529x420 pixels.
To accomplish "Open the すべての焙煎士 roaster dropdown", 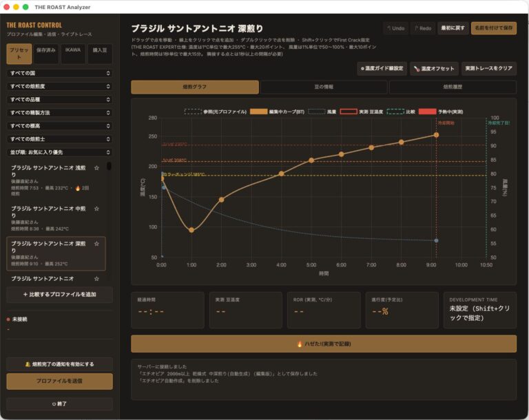I will coord(59,139).
